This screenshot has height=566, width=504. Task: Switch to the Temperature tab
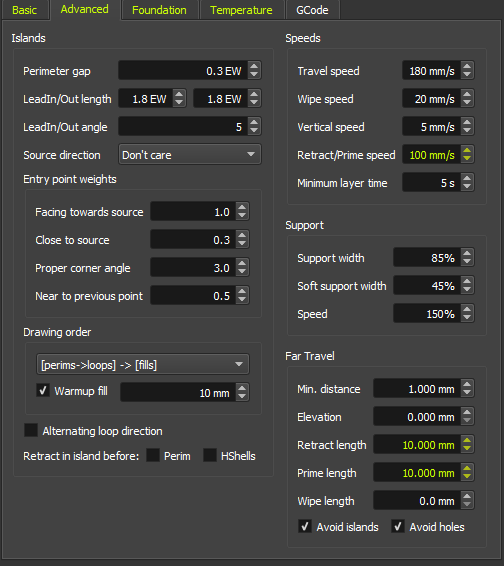(x=241, y=10)
